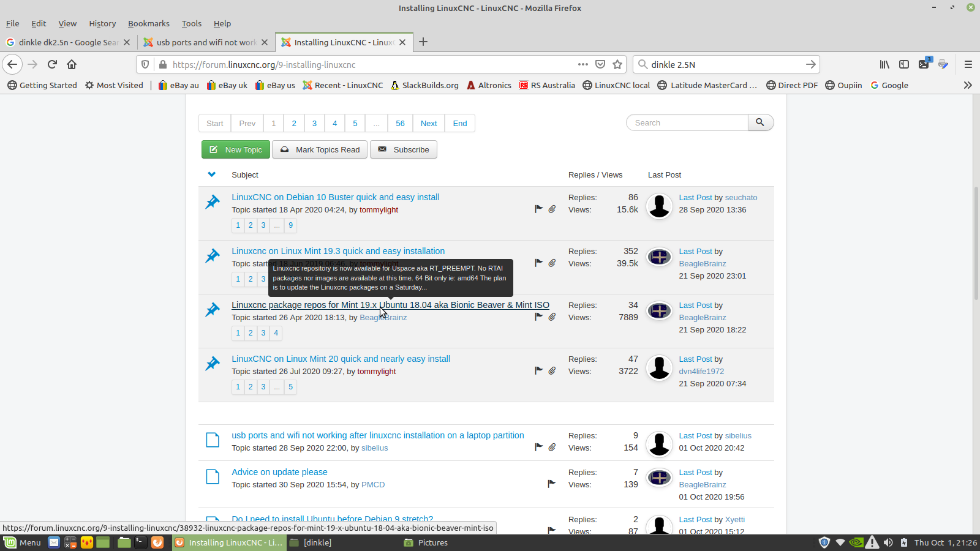The height and width of the screenshot is (551, 980).
Task: Open attachment icon on Debian 10 Buster topic
Action: coord(552,209)
